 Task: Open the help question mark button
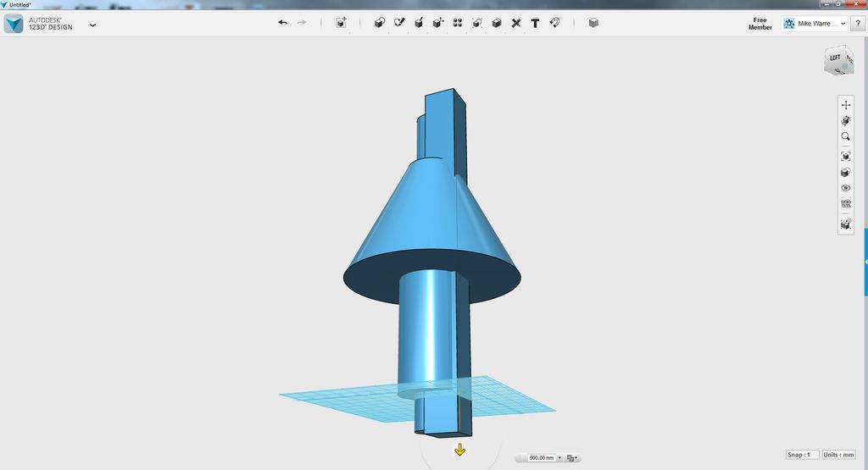(858, 23)
